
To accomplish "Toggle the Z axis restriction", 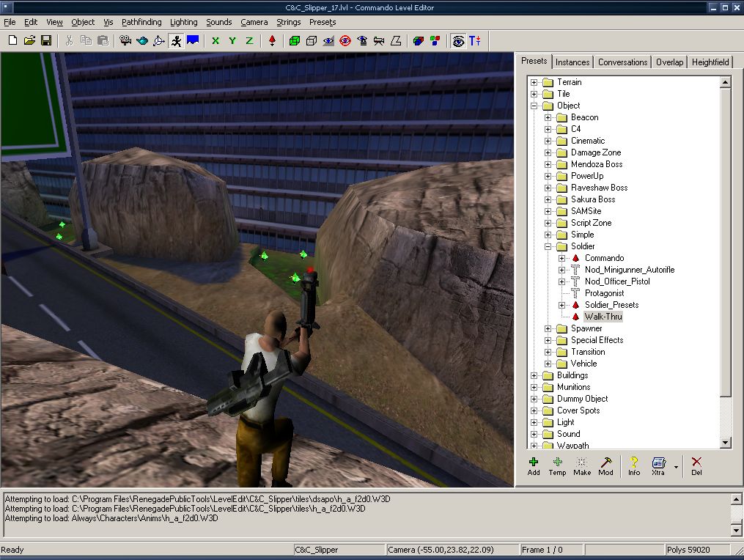I will [249, 41].
